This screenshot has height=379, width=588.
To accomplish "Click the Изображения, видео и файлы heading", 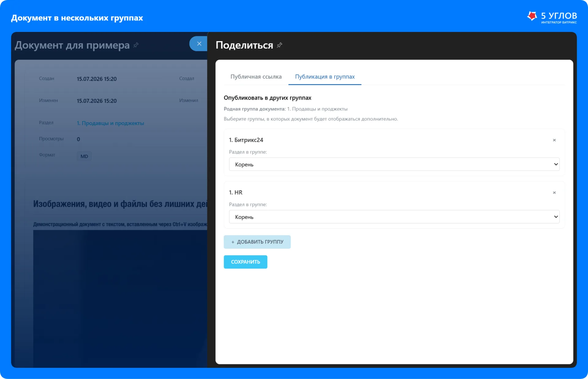I will point(120,204).
